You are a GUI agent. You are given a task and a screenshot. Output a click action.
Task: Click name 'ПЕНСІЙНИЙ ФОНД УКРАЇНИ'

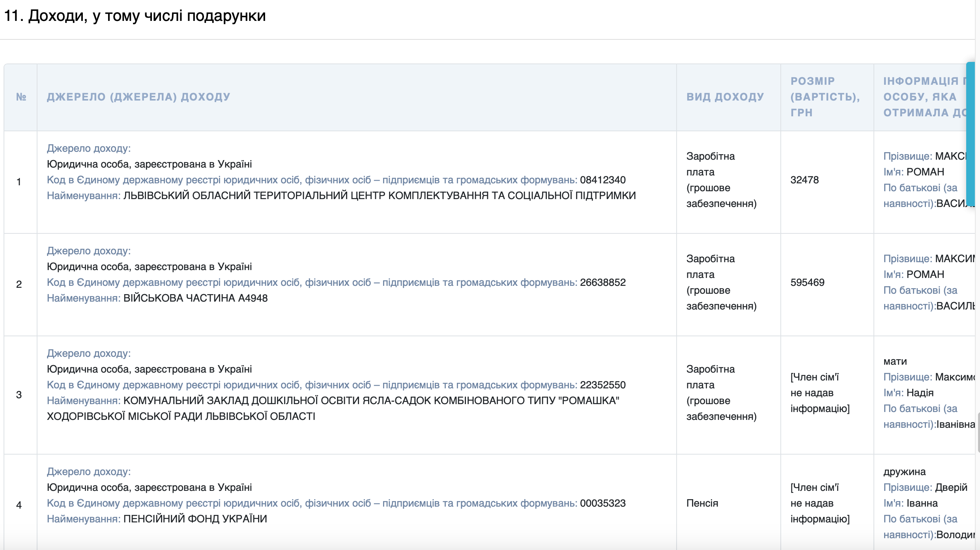195,519
